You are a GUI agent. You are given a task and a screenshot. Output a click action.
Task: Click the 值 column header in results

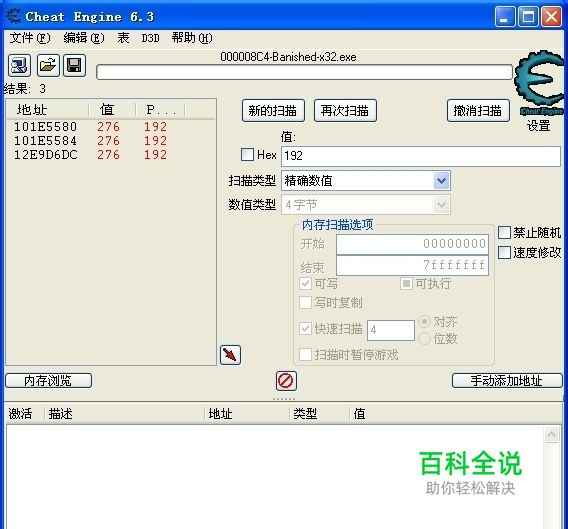[112, 109]
